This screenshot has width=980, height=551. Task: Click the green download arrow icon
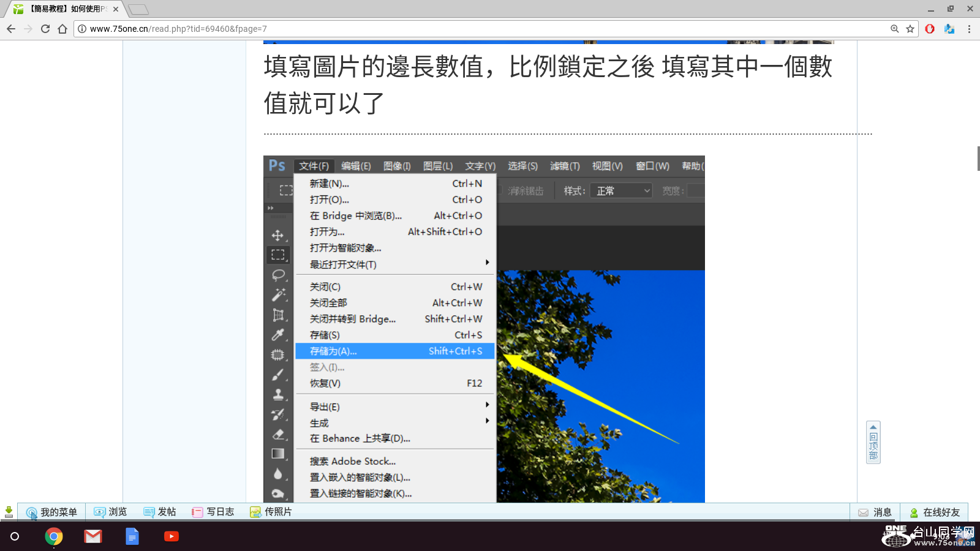point(9,512)
